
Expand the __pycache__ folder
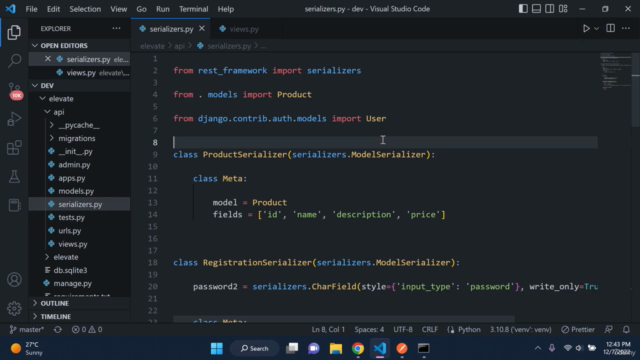click(x=79, y=125)
